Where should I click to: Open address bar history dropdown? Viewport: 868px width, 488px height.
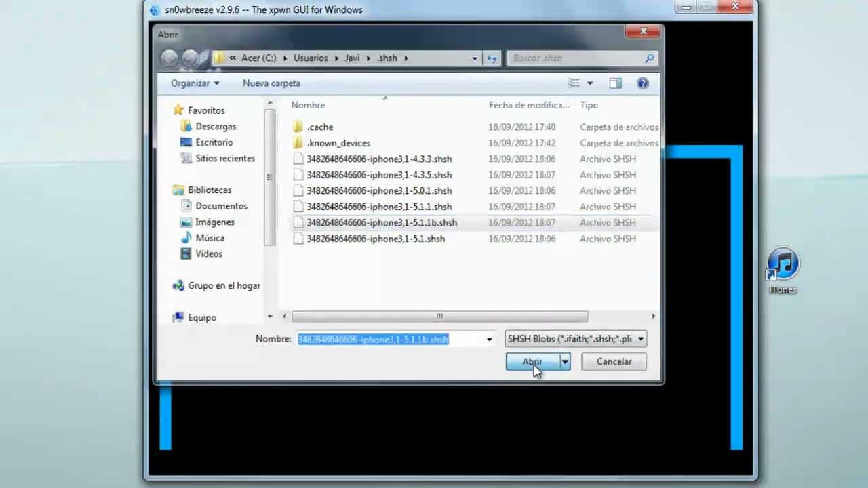click(x=475, y=58)
